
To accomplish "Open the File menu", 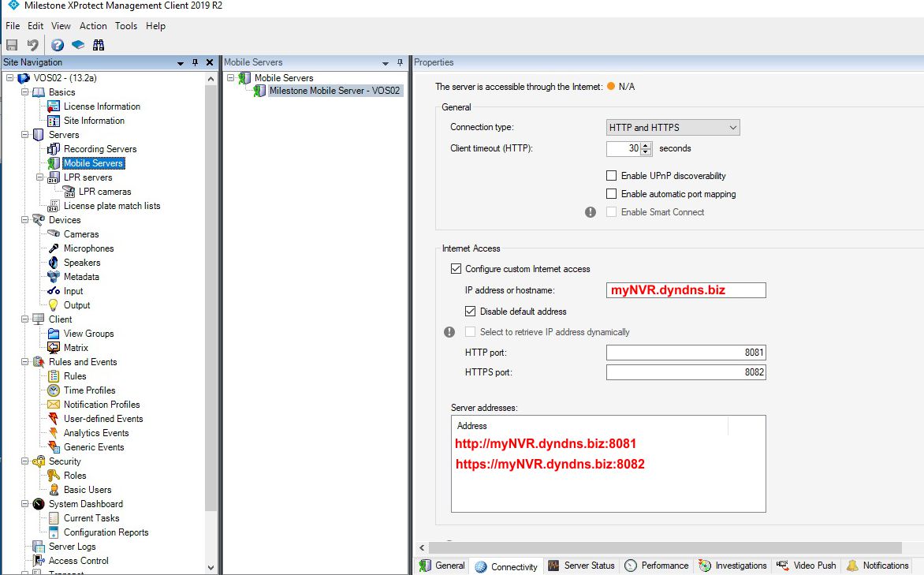I will (13, 26).
